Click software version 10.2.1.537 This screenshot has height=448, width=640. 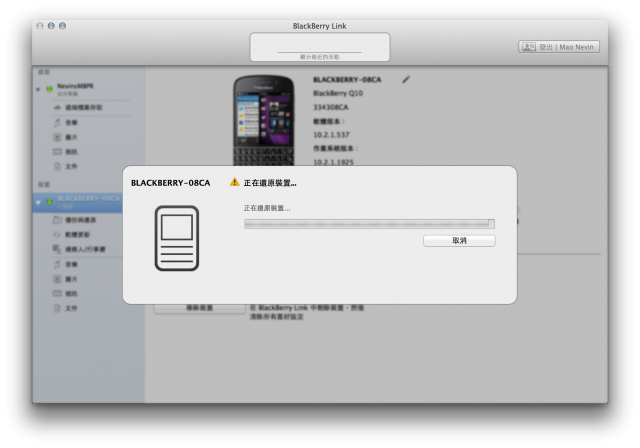(x=331, y=135)
